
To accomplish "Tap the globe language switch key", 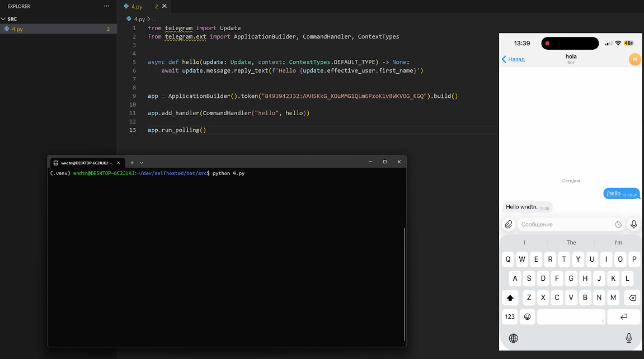I will 513,338.
